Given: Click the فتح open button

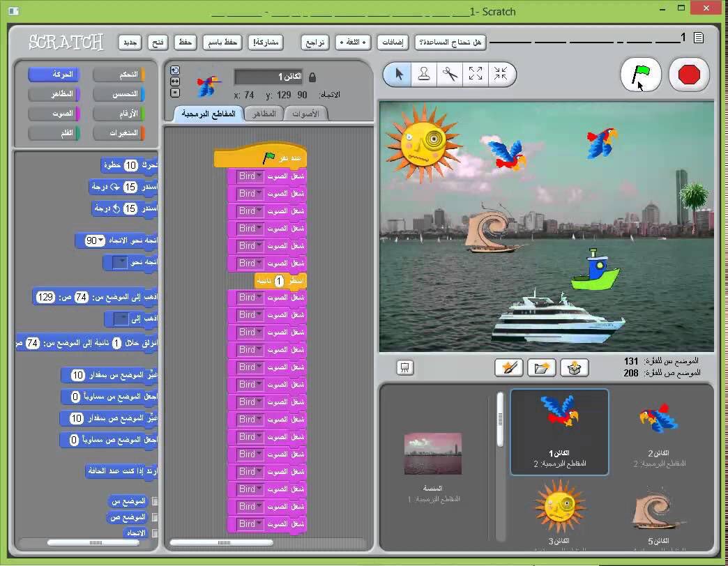Looking at the screenshot, I should point(158,43).
